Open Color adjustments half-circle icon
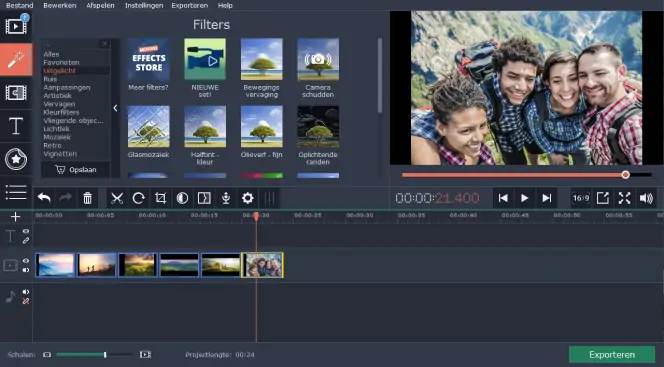The image size is (664, 367). (x=183, y=198)
